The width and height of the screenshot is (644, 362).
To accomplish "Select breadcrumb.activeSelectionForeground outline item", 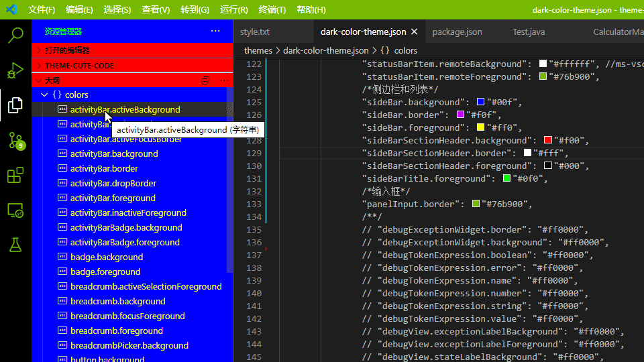I will coord(129,286).
